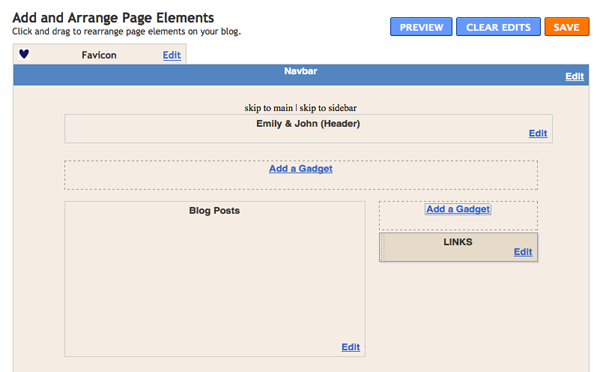Image resolution: width=600 pixels, height=372 pixels.
Task: Click the Navbar title text
Action: [301, 71]
